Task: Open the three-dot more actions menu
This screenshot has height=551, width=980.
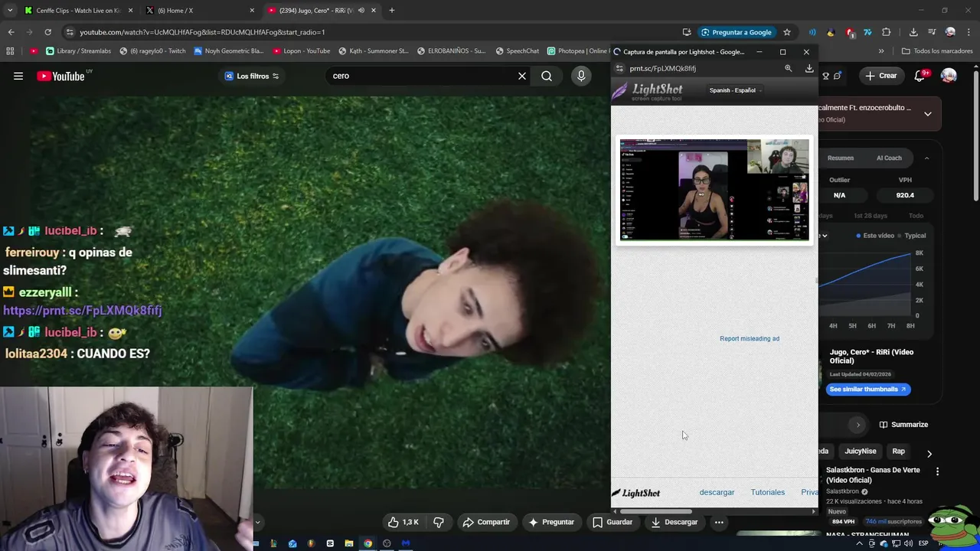Action: tap(719, 522)
